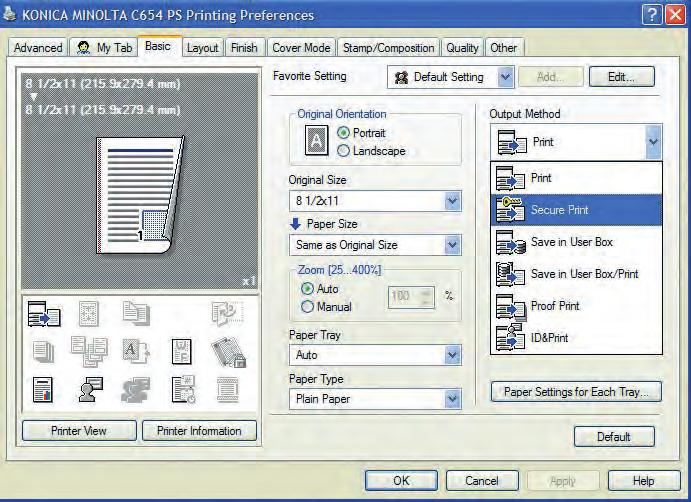Click the Printer Information button

pyautogui.click(x=199, y=431)
